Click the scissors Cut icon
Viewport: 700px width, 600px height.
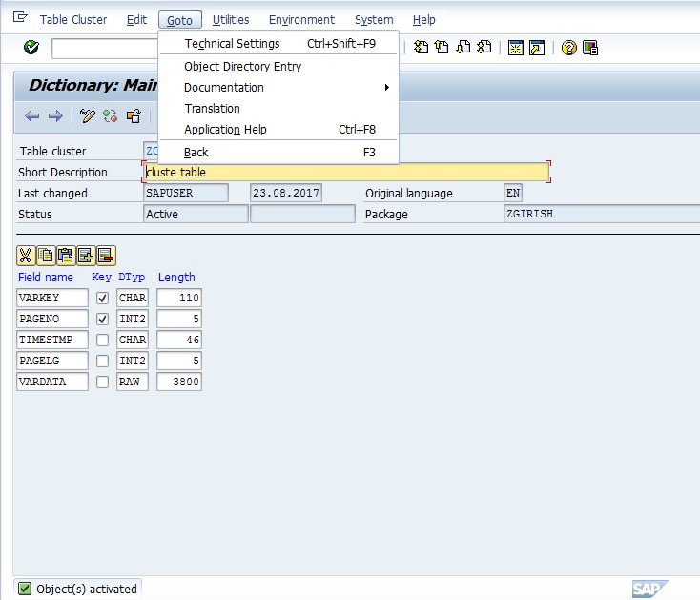[26, 256]
